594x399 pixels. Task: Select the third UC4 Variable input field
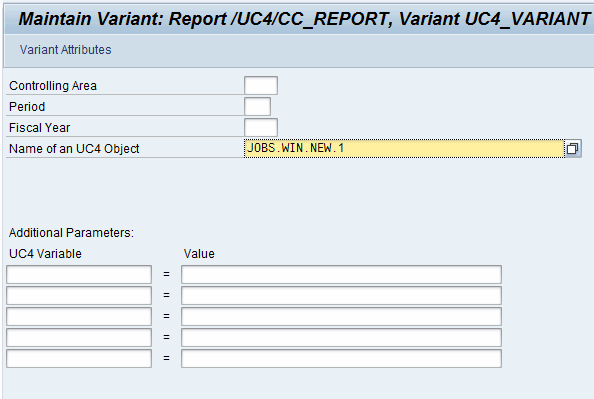pyautogui.click(x=79, y=316)
